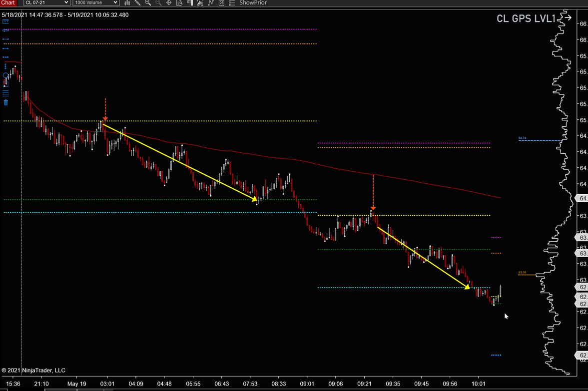Select the ellipse drawing tool
Image resolution: width=588 pixels, height=391 pixels.
(x=5, y=75)
